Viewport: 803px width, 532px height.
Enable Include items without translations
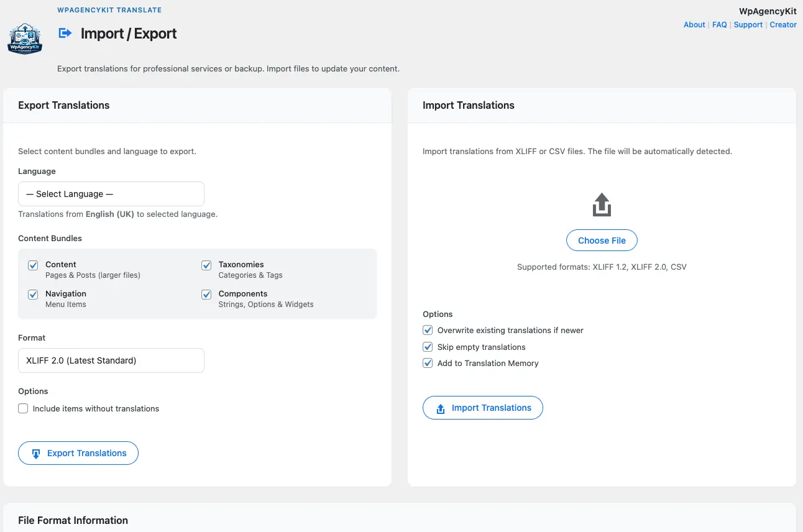[23, 408]
